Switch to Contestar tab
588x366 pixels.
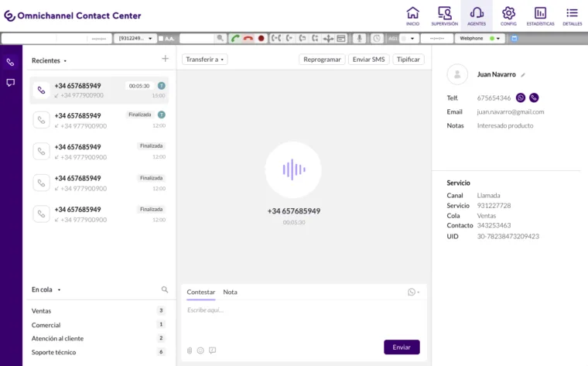click(201, 292)
